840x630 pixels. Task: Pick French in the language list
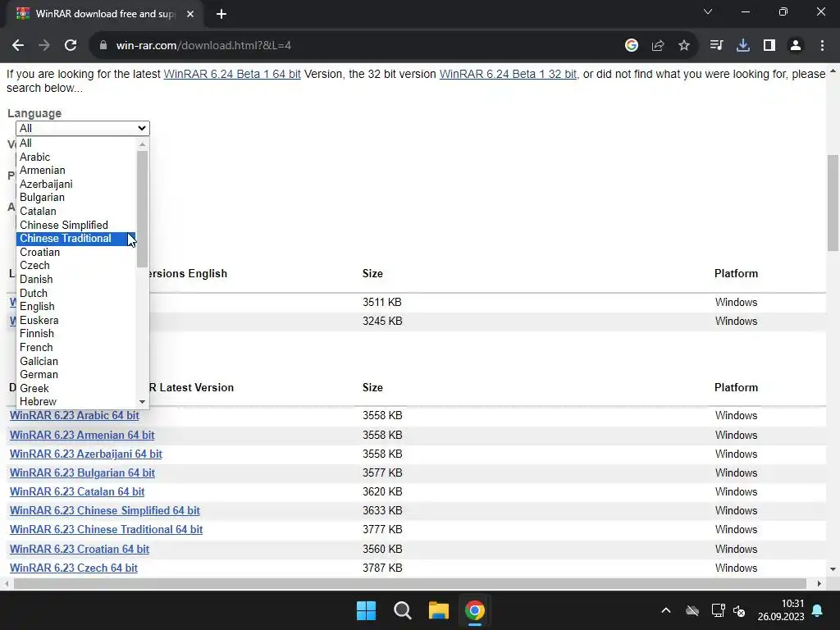click(76, 347)
